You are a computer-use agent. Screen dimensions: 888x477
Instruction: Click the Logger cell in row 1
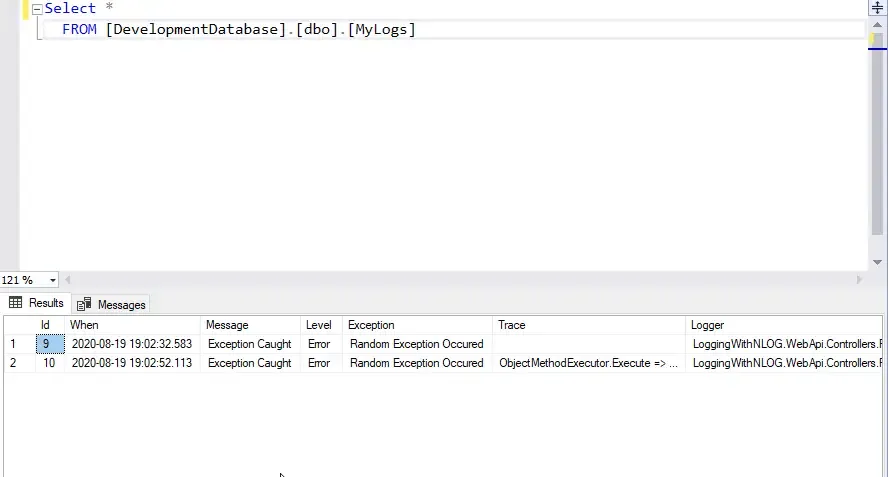click(784, 344)
